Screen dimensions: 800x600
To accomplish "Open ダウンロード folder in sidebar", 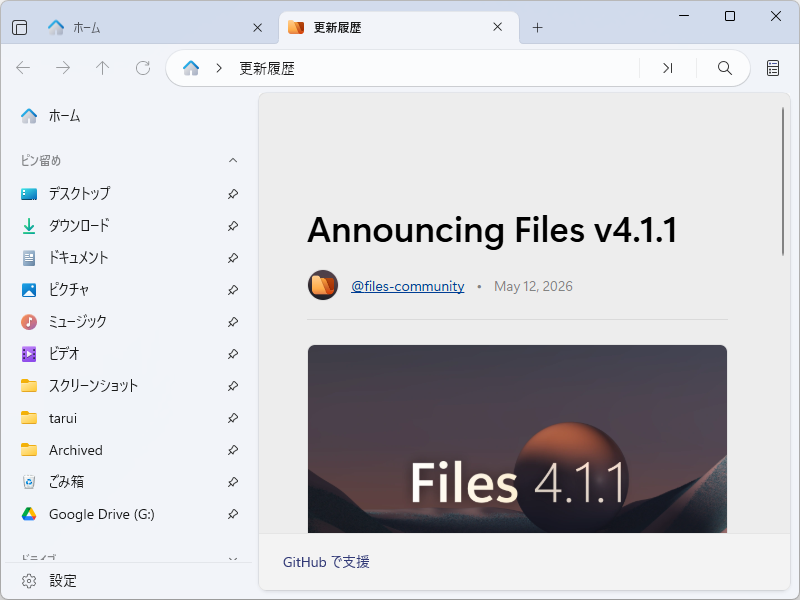I will point(131,226).
